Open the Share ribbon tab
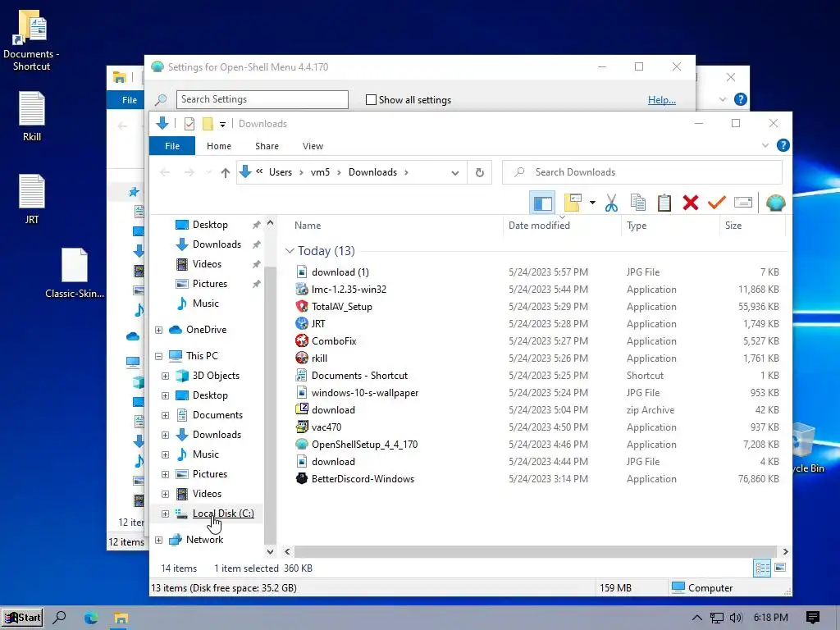The image size is (840, 630). [267, 146]
